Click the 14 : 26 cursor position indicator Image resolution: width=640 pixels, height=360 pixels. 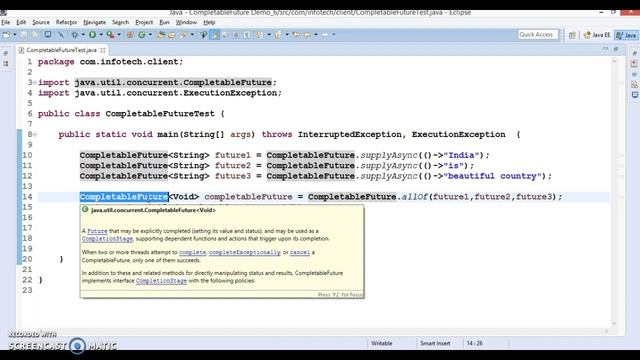pos(474,343)
